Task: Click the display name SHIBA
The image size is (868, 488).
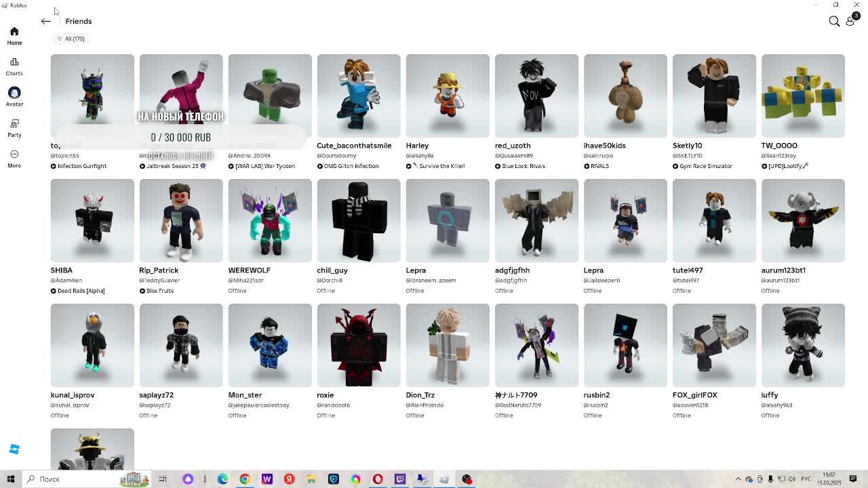Action: [61, 270]
